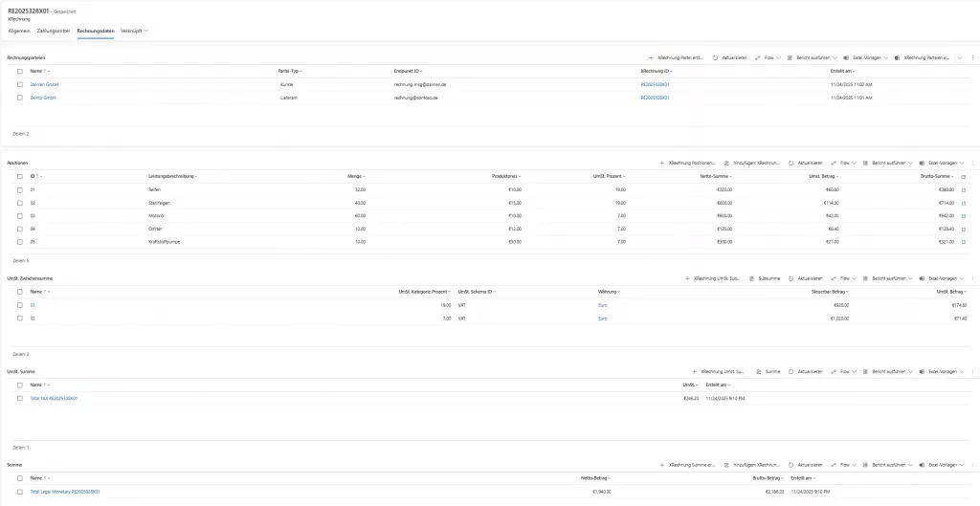Open party link in the Kunde row
The image size is (980, 506).
(44, 84)
